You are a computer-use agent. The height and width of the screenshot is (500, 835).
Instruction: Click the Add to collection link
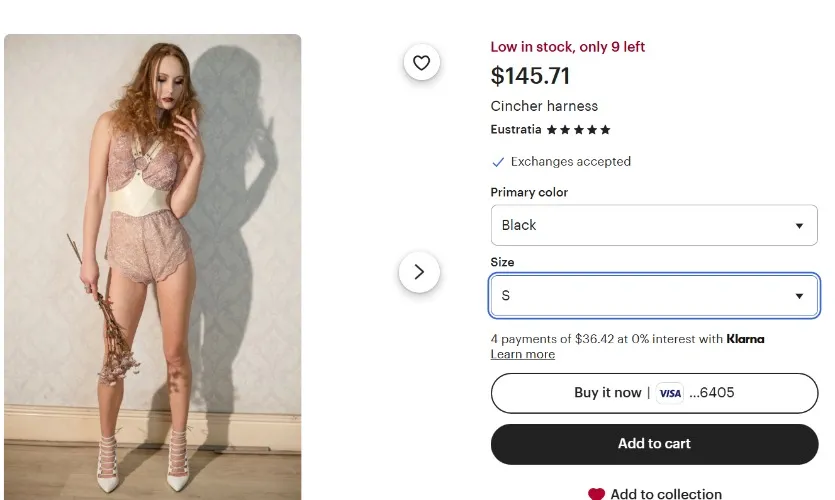coord(665,494)
